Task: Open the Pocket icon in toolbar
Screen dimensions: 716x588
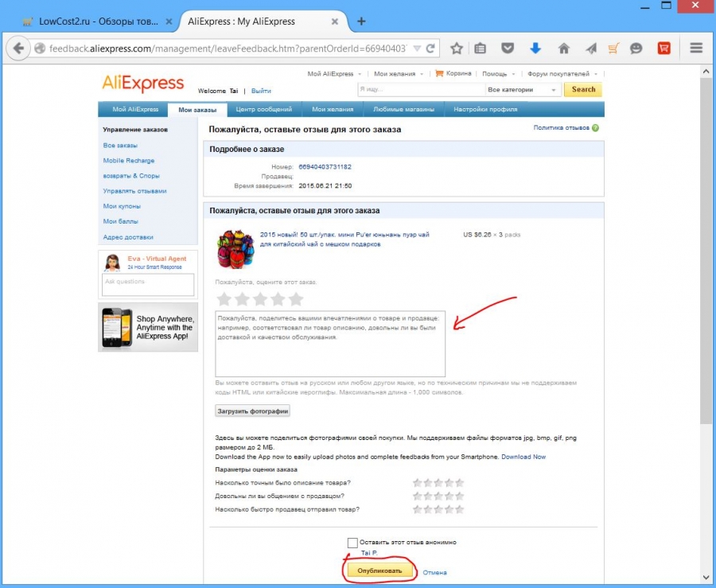Action: coord(508,48)
